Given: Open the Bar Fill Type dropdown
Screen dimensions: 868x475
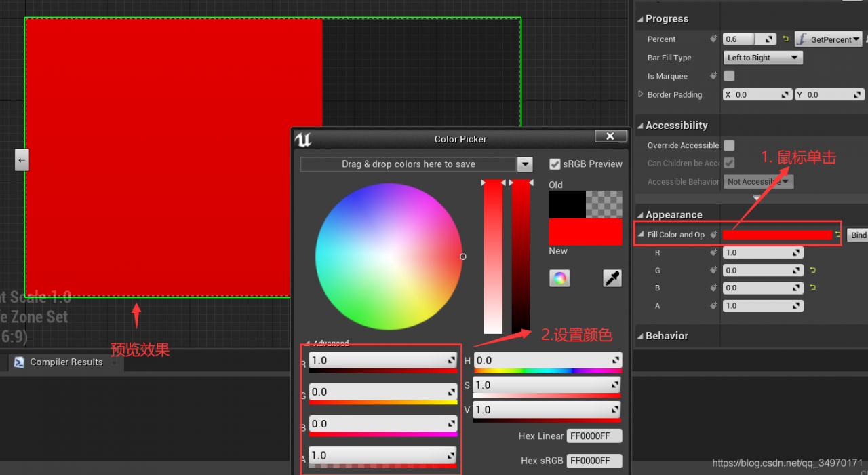Looking at the screenshot, I should [763, 58].
